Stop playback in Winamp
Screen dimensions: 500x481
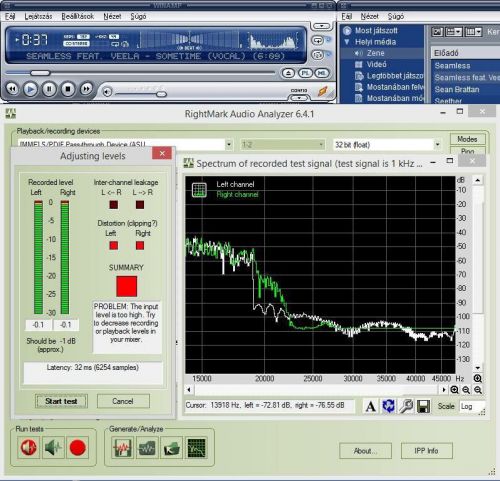coord(68,89)
